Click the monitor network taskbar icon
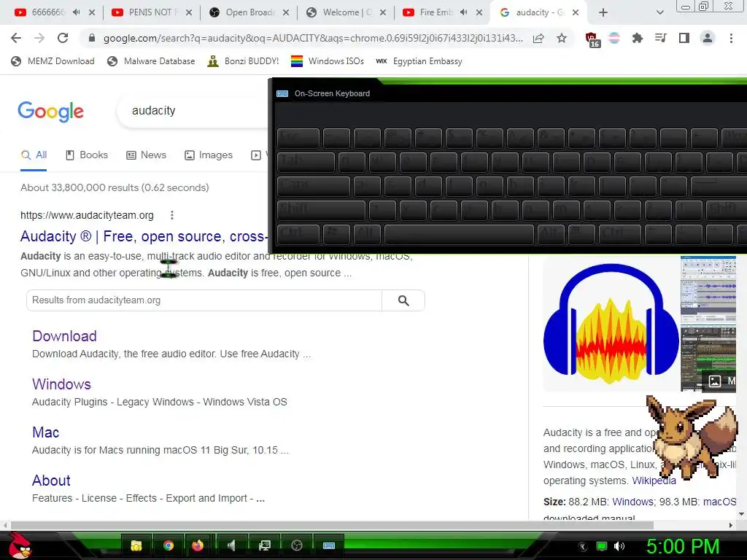Viewport: 747px width, 560px height. (x=264, y=545)
